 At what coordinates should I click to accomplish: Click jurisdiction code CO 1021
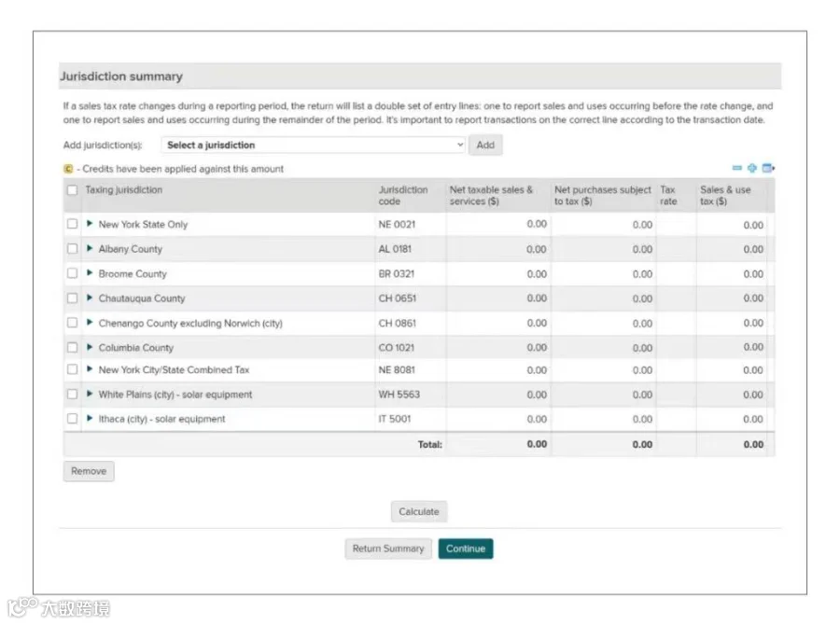(x=397, y=348)
